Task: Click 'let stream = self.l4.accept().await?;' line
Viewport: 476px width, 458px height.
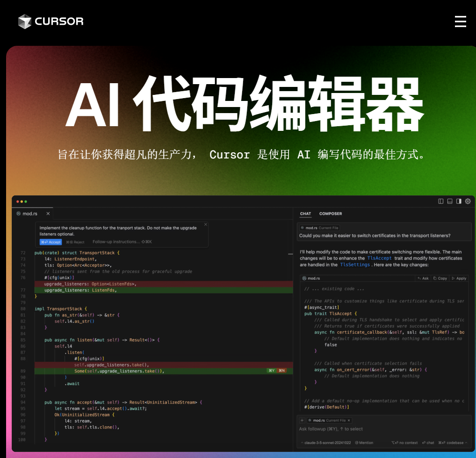Action: (101, 408)
